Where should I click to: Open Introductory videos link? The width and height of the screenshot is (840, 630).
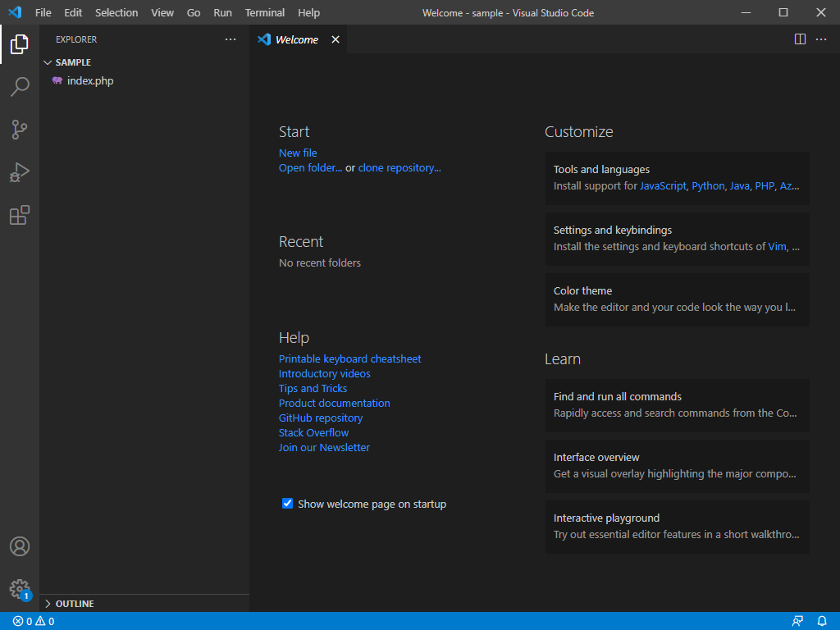(x=325, y=374)
